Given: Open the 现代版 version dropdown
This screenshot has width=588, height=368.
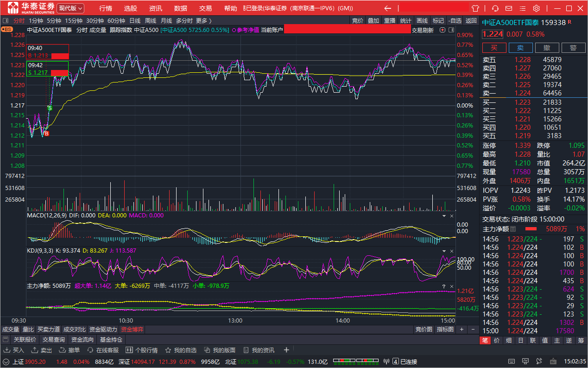Looking at the screenshot, I should 70,8.
